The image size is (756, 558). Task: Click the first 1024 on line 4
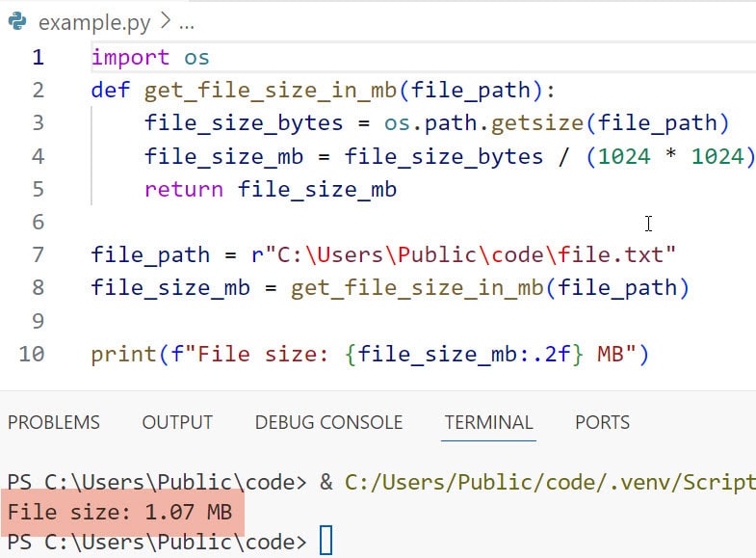[624, 156]
